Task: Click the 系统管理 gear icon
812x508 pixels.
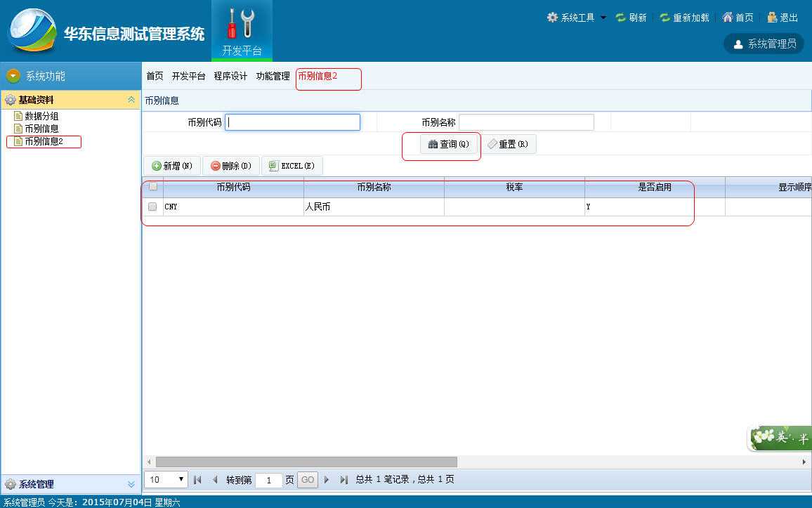Action: point(11,484)
